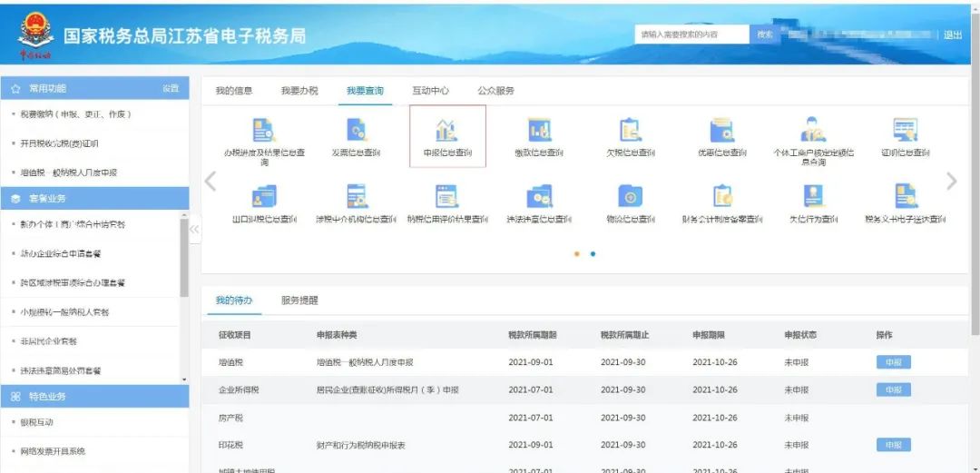The image size is (980, 473).
Task: Open 开具税收完税(费)证明 link
Action: 59,143
